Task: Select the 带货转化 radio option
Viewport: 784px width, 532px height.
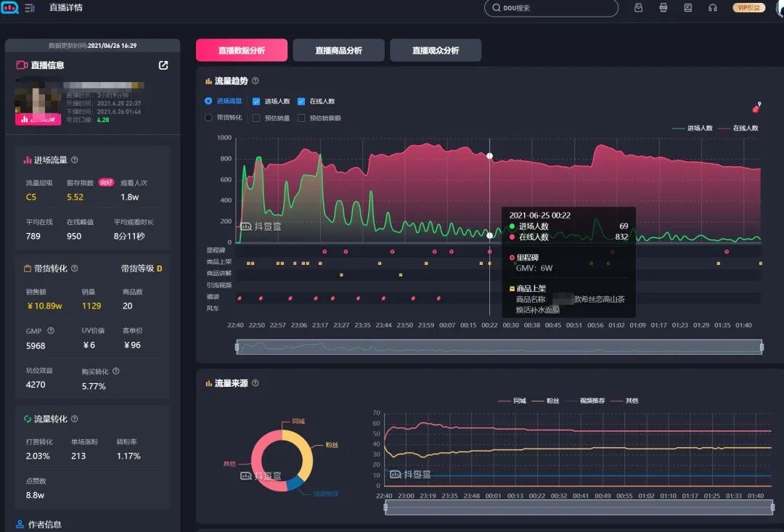Action: [208, 118]
